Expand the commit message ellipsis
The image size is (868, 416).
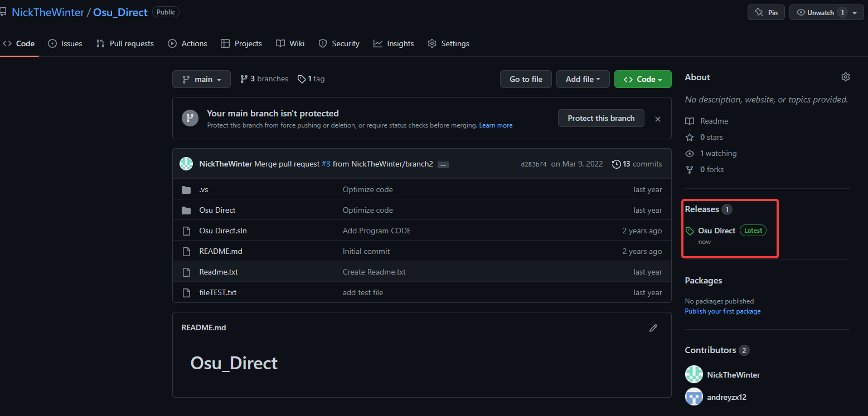point(443,164)
